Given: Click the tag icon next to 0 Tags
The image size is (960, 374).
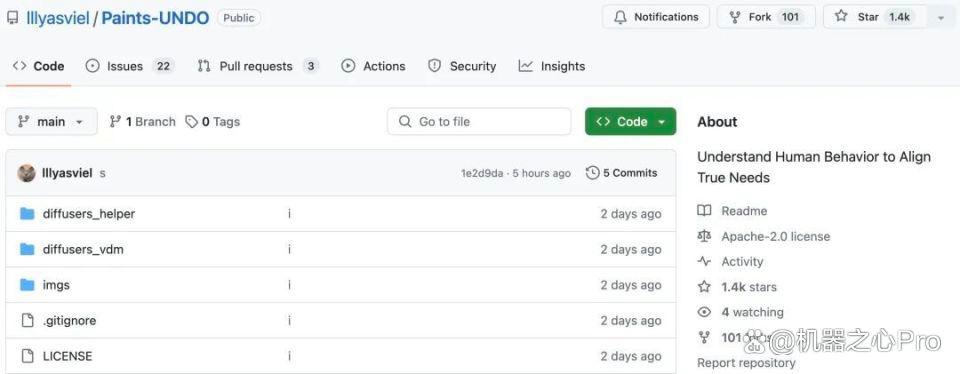Looking at the screenshot, I should pos(192,122).
